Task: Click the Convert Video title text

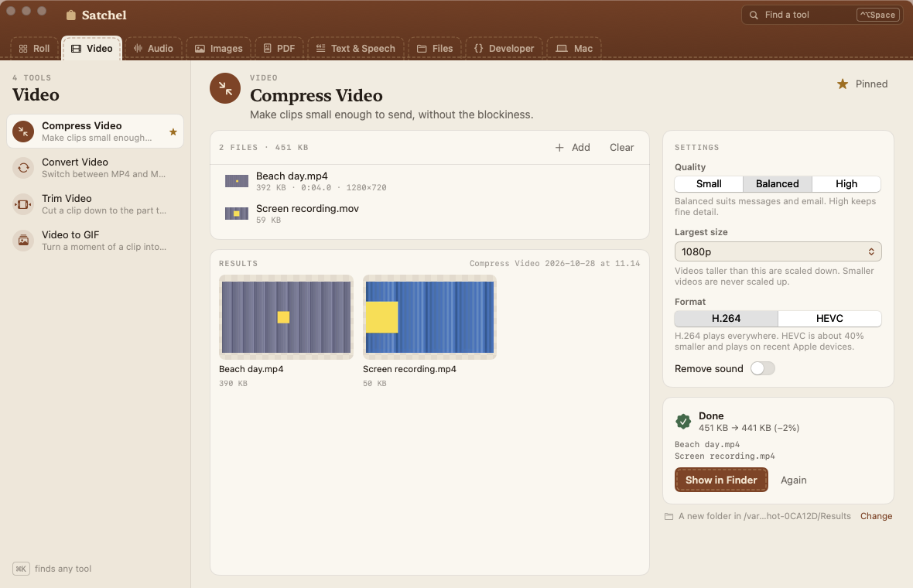Action: click(75, 162)
